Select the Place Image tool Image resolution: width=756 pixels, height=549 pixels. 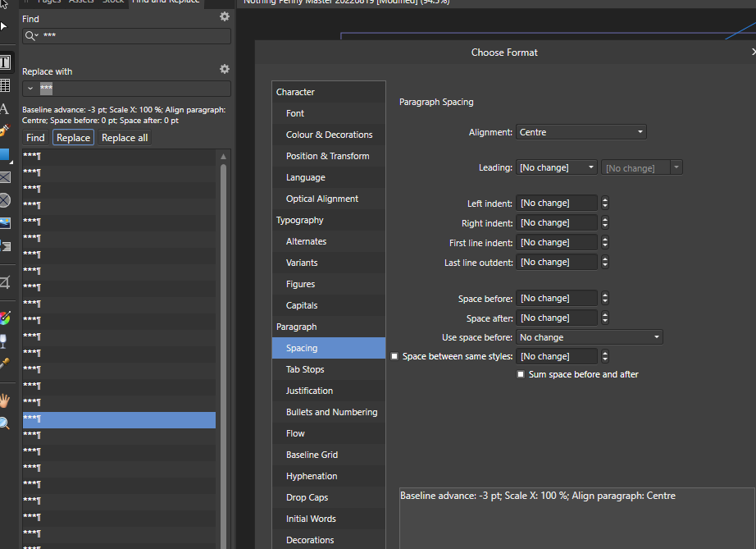tap(5, 222)
